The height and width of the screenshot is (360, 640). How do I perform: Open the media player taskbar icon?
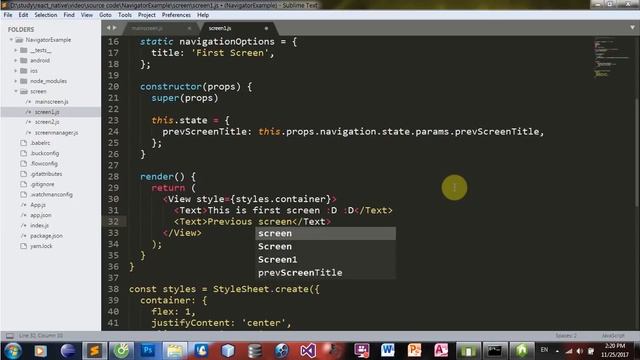[40, 351]
